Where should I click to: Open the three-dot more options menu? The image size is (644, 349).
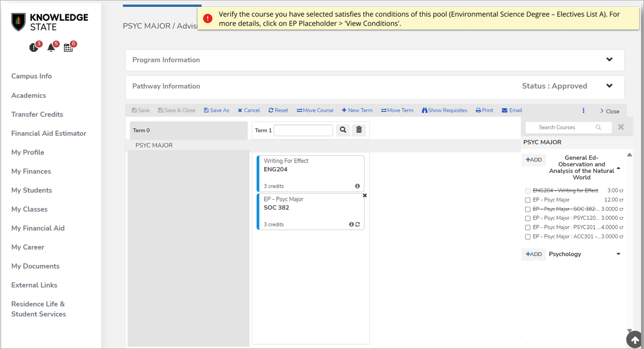pos(583,111)
